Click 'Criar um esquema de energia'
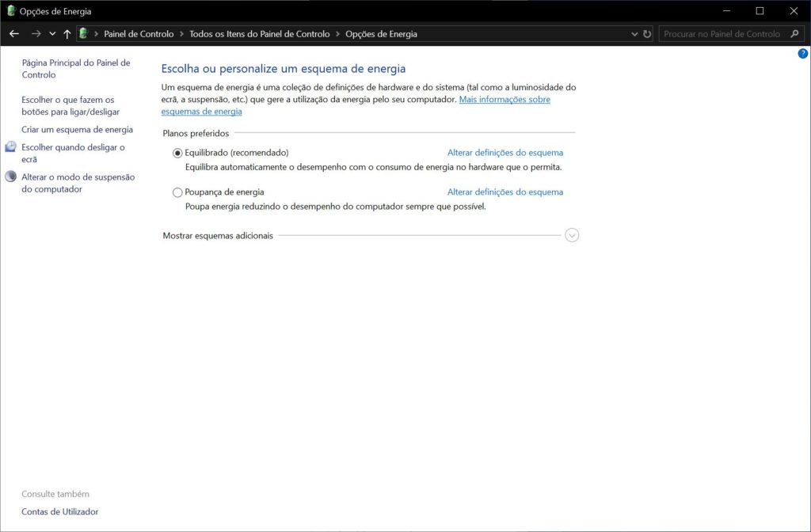Image resolution: width=811 pixels, height=532 pixels. click(77, 129)
